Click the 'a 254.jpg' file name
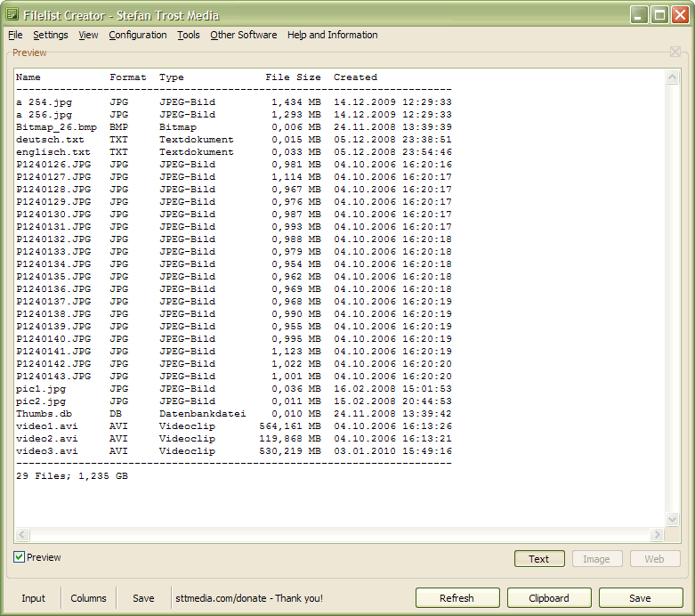Image resolution: width=695 pixels, height=616 pixels. tap(44, 102)
